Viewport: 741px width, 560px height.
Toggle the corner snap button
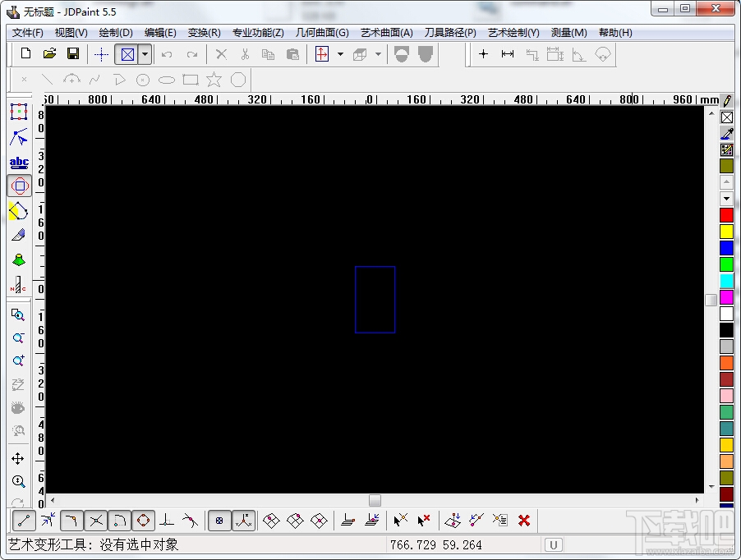(x=71, y=521)
